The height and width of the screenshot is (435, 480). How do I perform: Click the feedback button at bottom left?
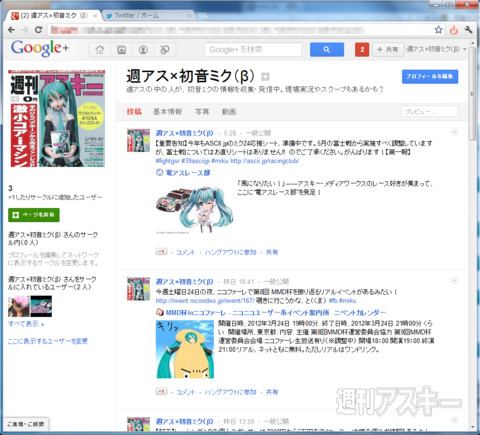[x=26, y=424]
